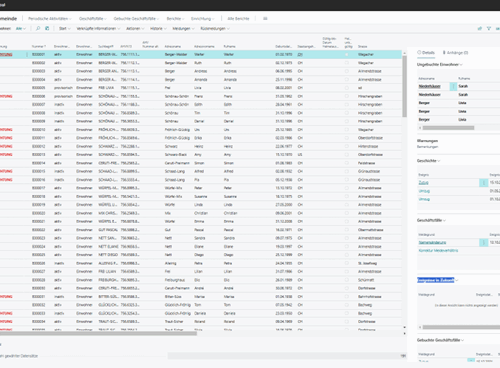Open Alle Berichte

tap(238, 19)
